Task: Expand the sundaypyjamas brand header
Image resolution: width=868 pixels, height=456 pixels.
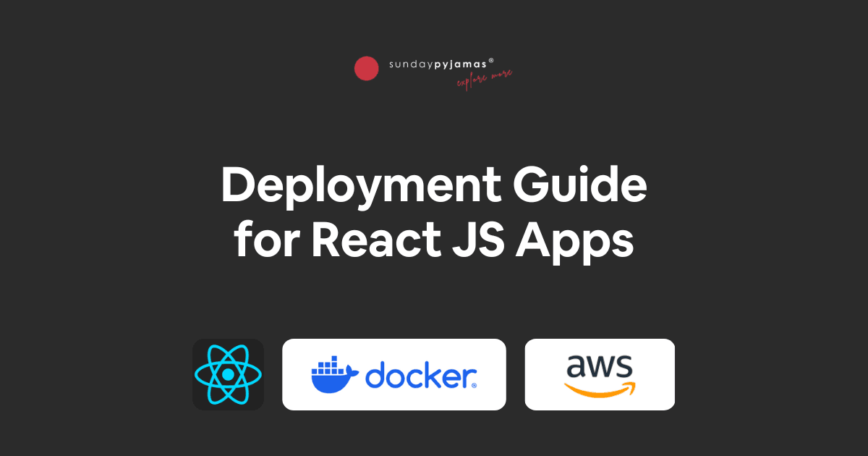Action: 434,69
